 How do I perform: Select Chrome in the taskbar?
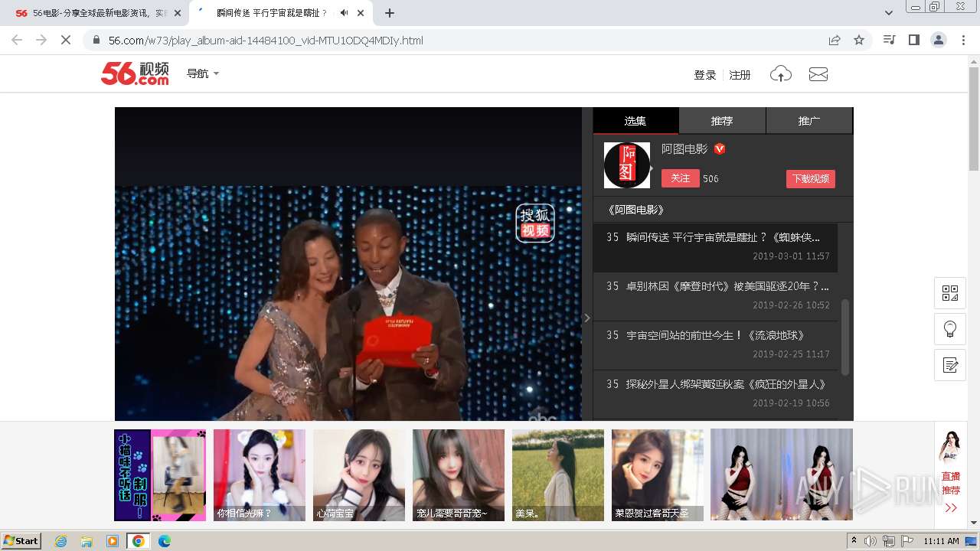tap(139, 541)
